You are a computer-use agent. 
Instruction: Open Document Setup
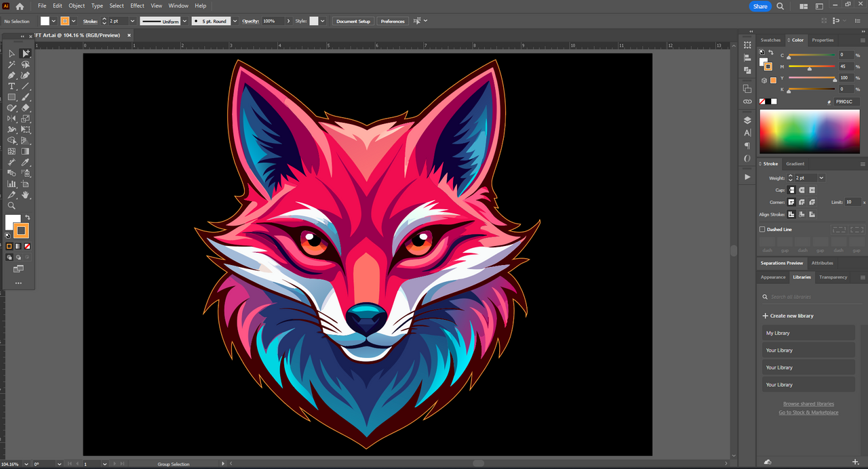coord(353,21)
